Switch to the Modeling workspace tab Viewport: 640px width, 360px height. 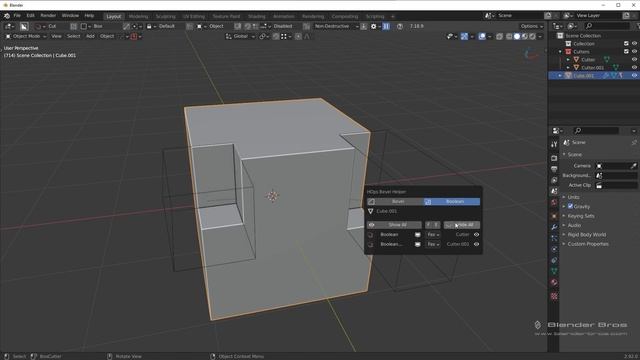point(138,16)
